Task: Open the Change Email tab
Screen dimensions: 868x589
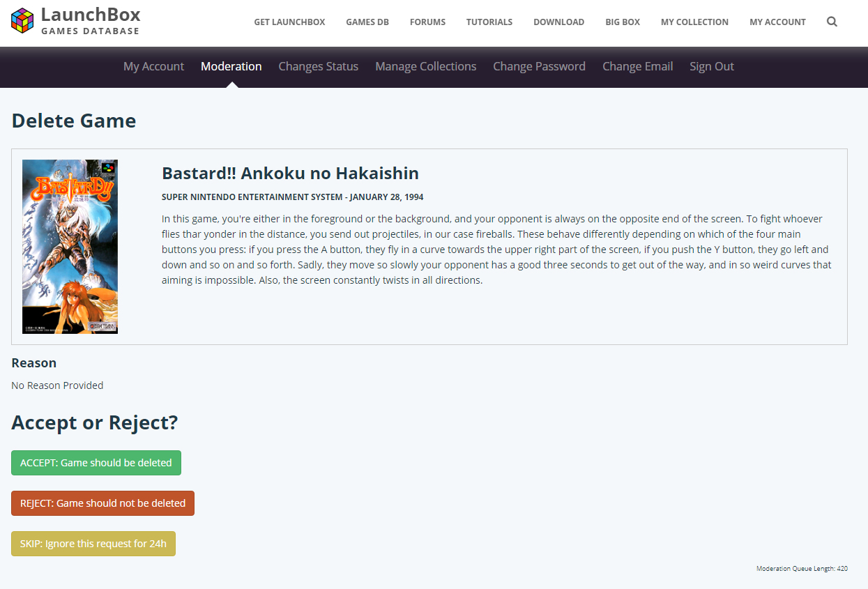Action: (x=637, y=66)
